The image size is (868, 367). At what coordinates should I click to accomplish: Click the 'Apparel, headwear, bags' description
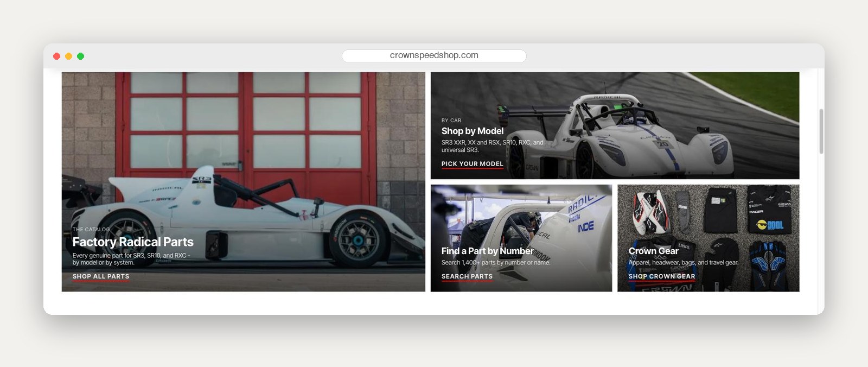coord(683,263)
